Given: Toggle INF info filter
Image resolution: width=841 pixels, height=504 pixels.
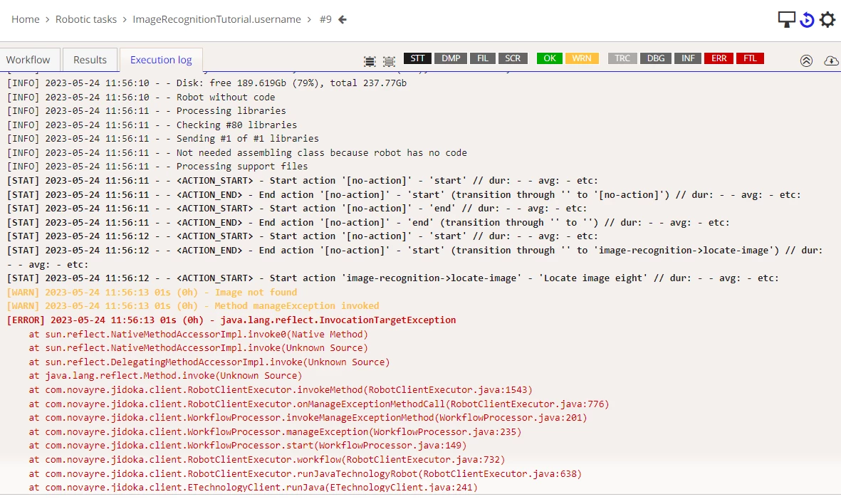Looking at the screenshot, I should tap(688, 58).
